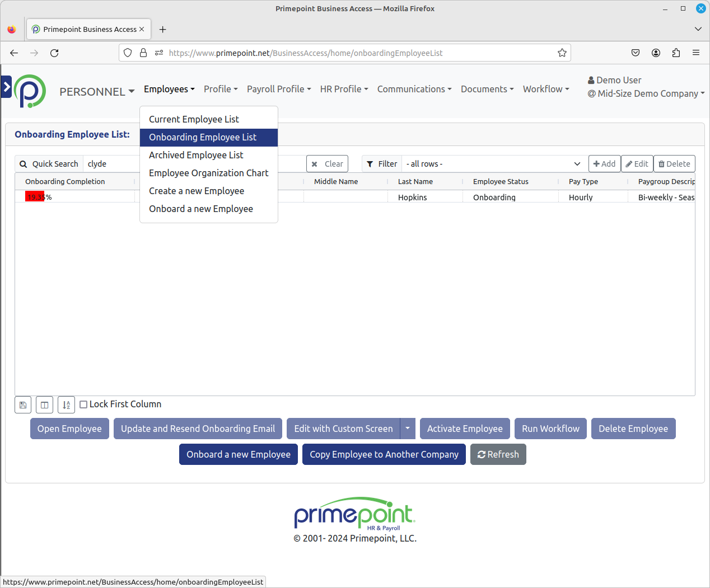710x588 pixels.
Task: Click the List all tabs chevron
Action: (x=698, y=29)
